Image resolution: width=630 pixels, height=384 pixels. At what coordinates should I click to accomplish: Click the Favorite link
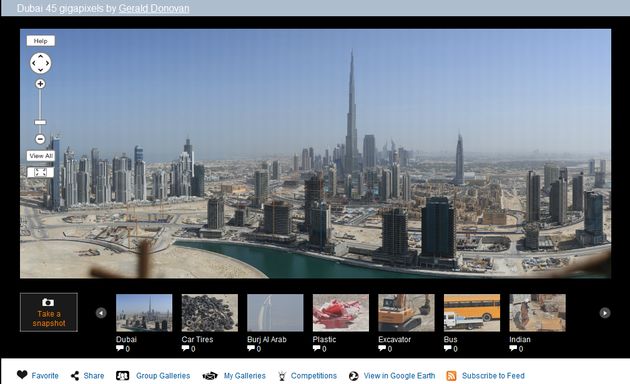point(45,376)
